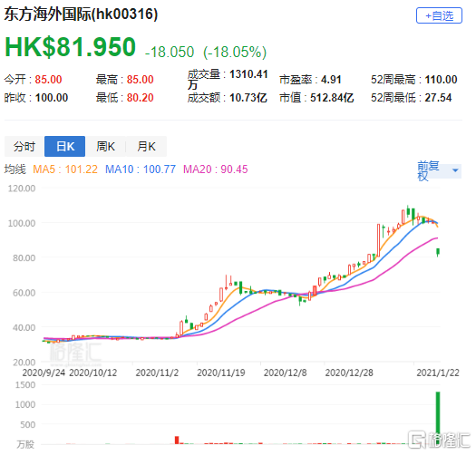The height and width of the screenshot is (455, 476).
Task: Click the 均线 moving average label
Action: point(15,169)
